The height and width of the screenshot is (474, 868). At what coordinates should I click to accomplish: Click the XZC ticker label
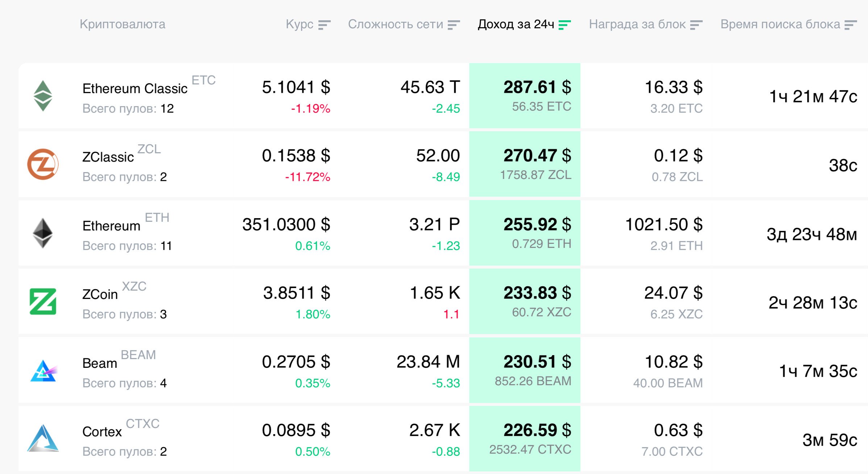click(134, 286)
